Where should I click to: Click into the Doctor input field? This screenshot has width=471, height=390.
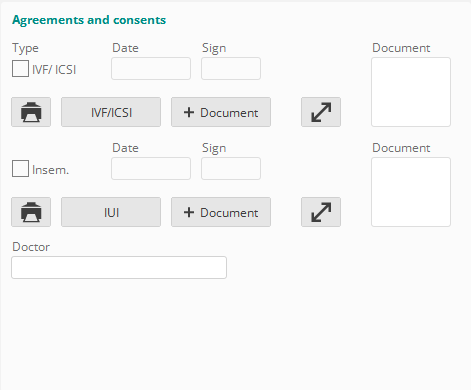[119, 267]
